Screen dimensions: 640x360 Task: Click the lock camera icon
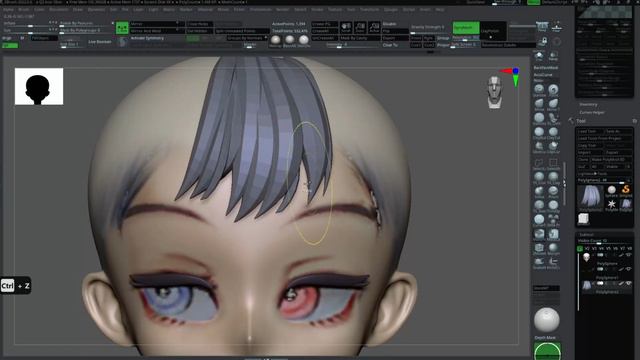pos(542,42)
